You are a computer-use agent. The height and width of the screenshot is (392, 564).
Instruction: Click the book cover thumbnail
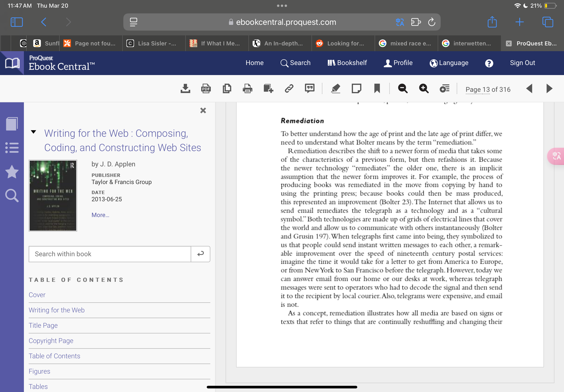point(53,196)
